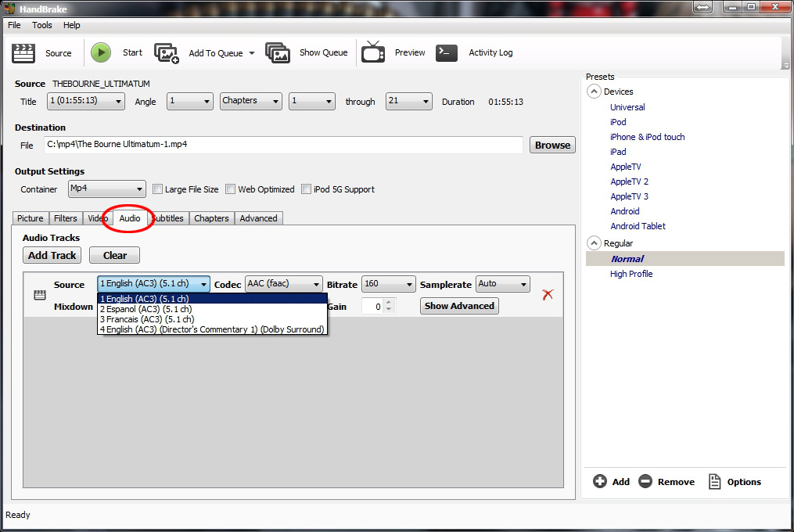Click the Options label in Presets
Screen dimensions: 794x532
(x=744, y=482)
